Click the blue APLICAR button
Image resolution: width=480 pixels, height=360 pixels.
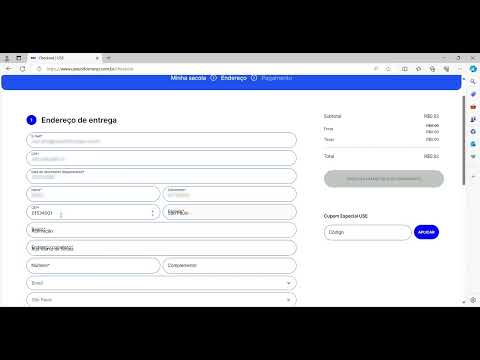coord(426,232)
